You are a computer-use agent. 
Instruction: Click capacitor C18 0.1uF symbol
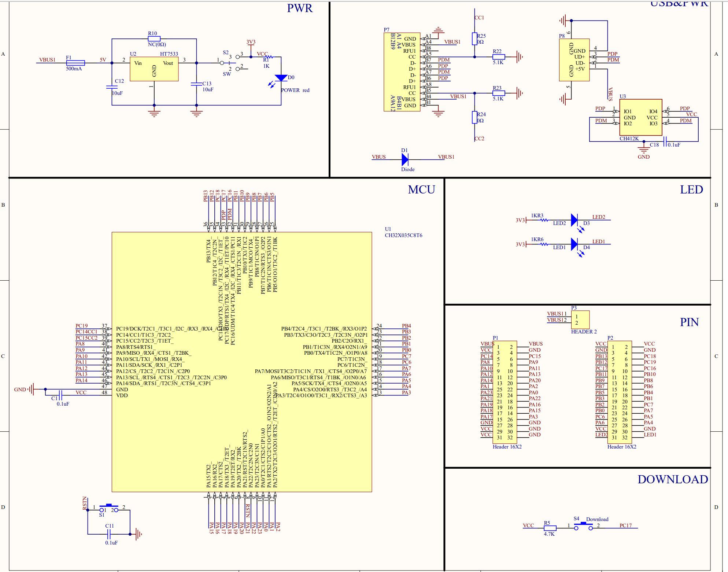coord(666,141)
